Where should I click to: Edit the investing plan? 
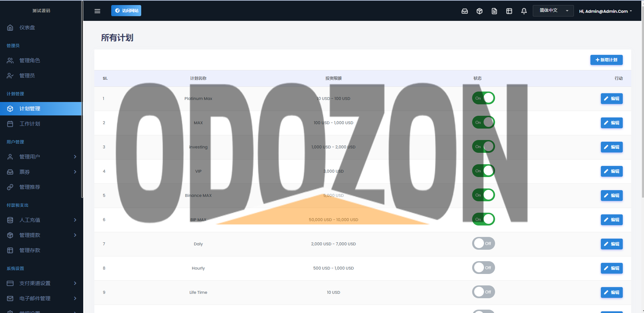(x=612, y=147)
